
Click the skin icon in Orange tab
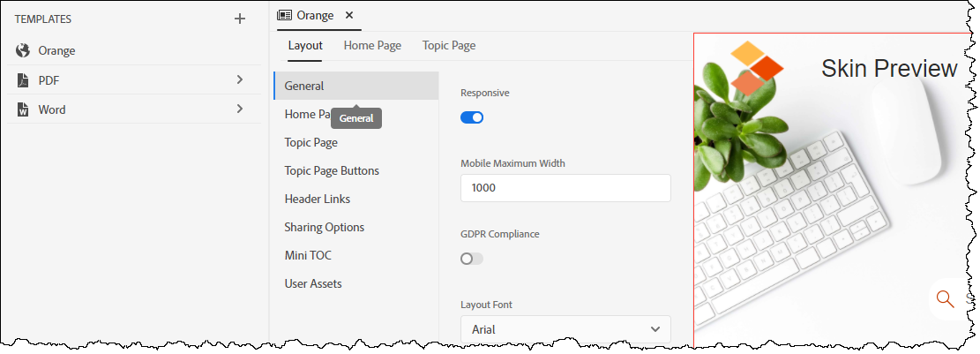[x=285, y=15]
